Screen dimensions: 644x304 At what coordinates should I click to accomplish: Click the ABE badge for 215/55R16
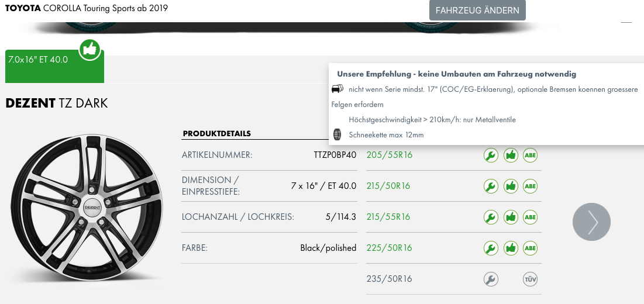click(x=530, y=217)
